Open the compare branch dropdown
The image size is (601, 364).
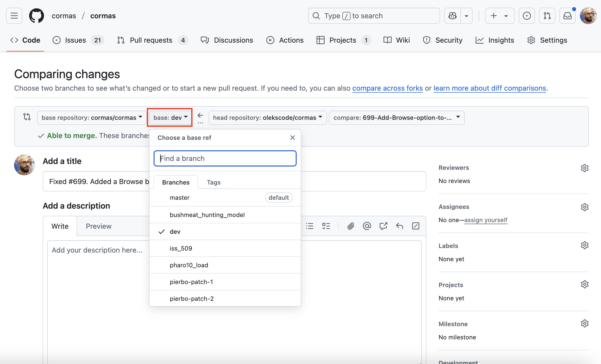tap(396, 118)
